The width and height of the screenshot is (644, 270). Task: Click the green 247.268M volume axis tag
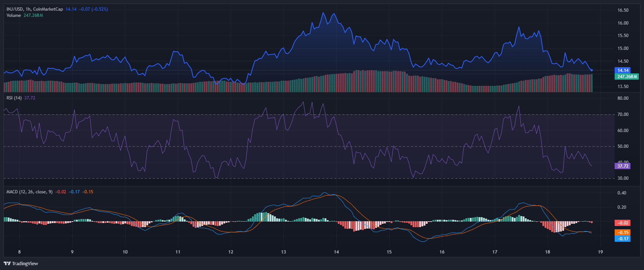627,77
